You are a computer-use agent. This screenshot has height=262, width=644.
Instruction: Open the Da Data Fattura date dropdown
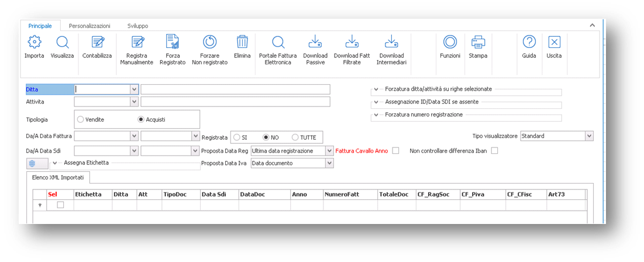[x=135, y=136]
